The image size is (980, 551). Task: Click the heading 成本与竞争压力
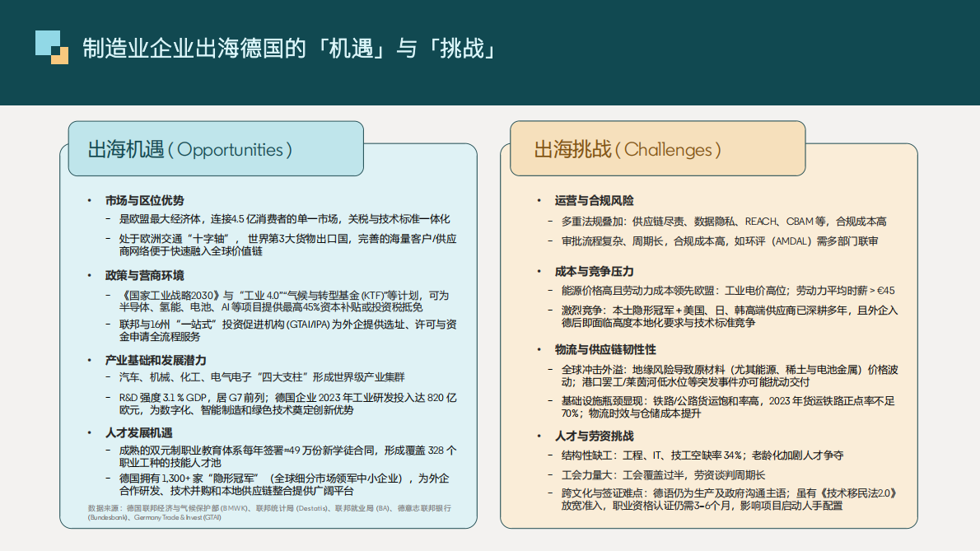point(595,272)
